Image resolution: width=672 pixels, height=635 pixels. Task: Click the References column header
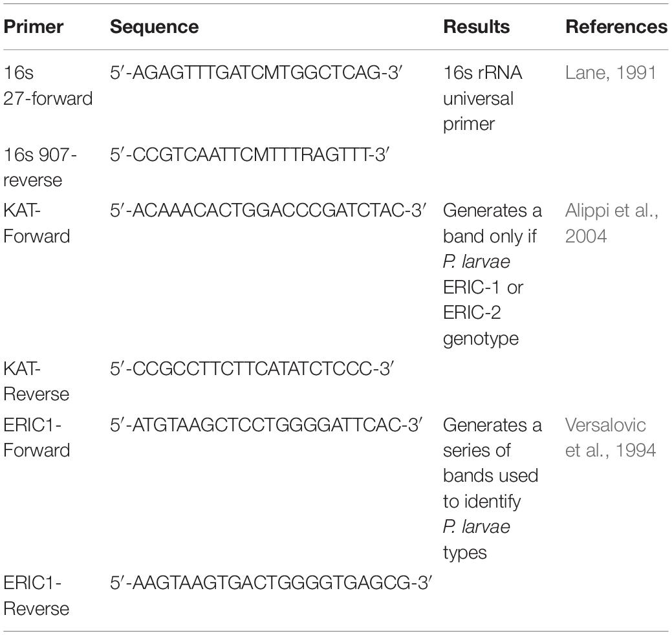616,27
